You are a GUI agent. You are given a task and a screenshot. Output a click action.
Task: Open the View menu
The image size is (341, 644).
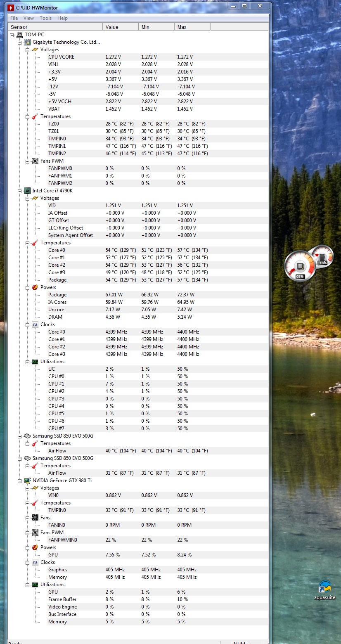point(29,18)
